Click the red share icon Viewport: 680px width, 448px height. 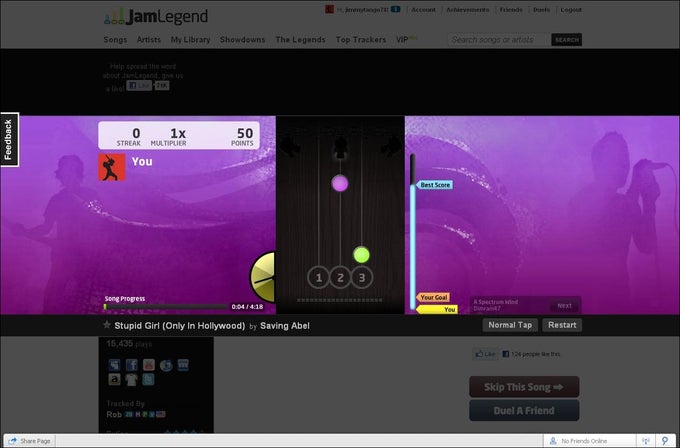[x=149, y=365]
